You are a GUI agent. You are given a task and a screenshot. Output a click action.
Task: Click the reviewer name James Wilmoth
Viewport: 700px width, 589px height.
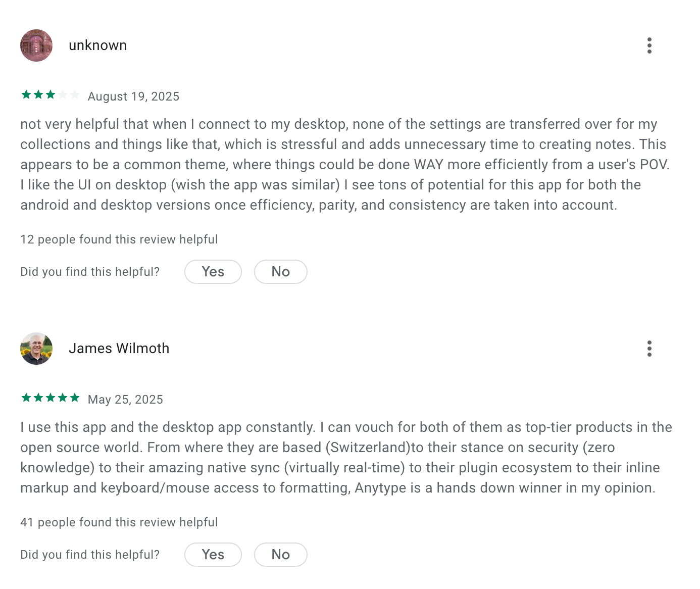coord(119,348)
